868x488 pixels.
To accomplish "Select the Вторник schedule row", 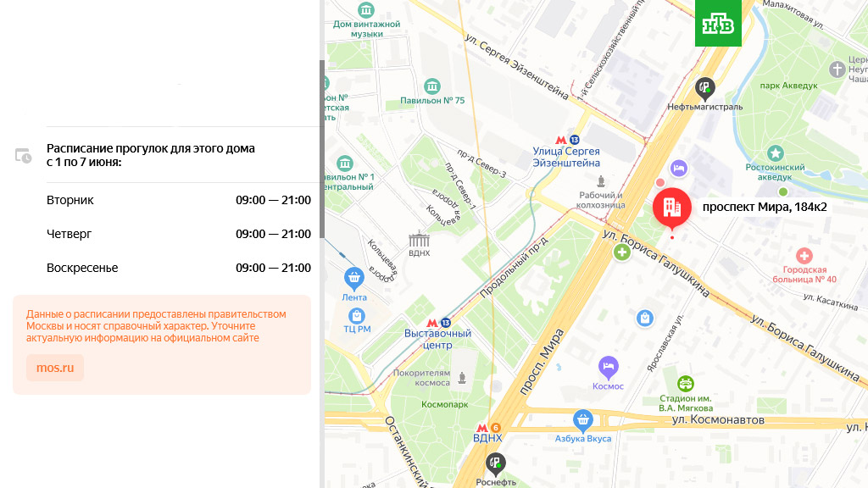I will 178,200.
